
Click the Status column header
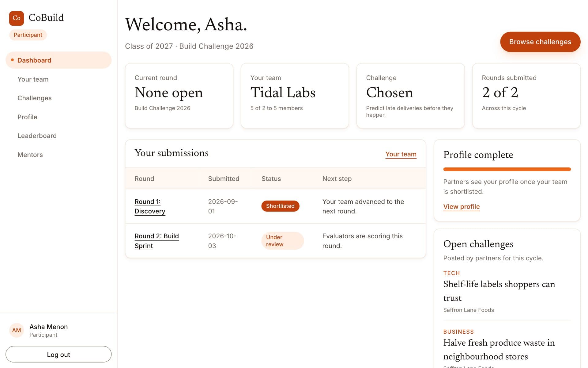coord(271,178)
